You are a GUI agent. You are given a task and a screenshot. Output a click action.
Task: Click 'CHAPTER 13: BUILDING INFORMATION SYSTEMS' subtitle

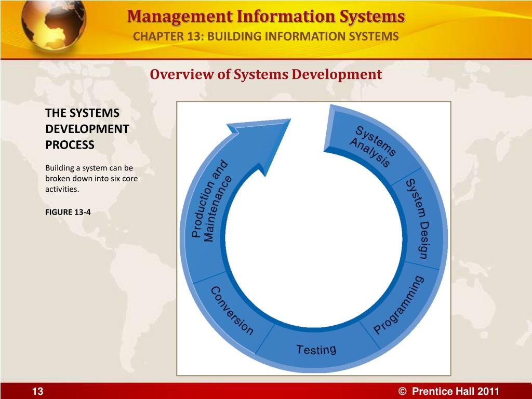[266, 36]
